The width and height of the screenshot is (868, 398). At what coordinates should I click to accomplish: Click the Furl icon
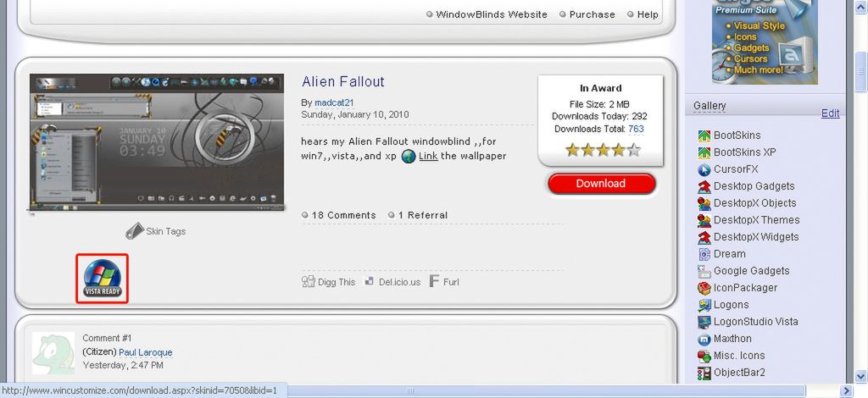coord(435,281)
